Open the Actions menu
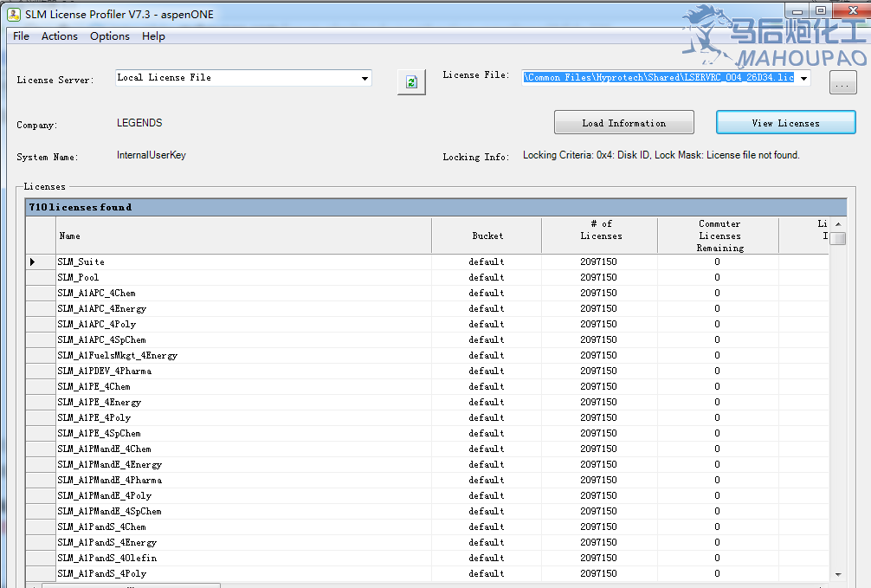This screenshot has height=588, width=871. tap(60, 36)
